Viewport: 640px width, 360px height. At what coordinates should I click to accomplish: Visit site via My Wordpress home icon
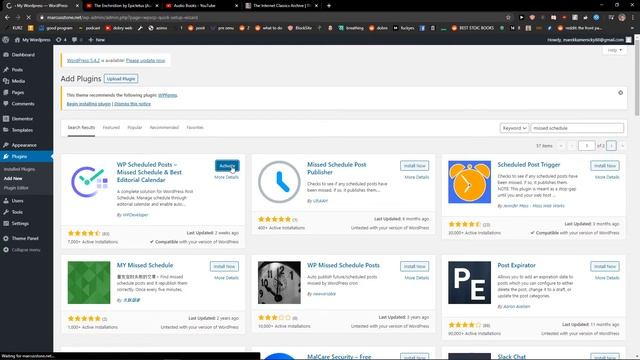33,40
